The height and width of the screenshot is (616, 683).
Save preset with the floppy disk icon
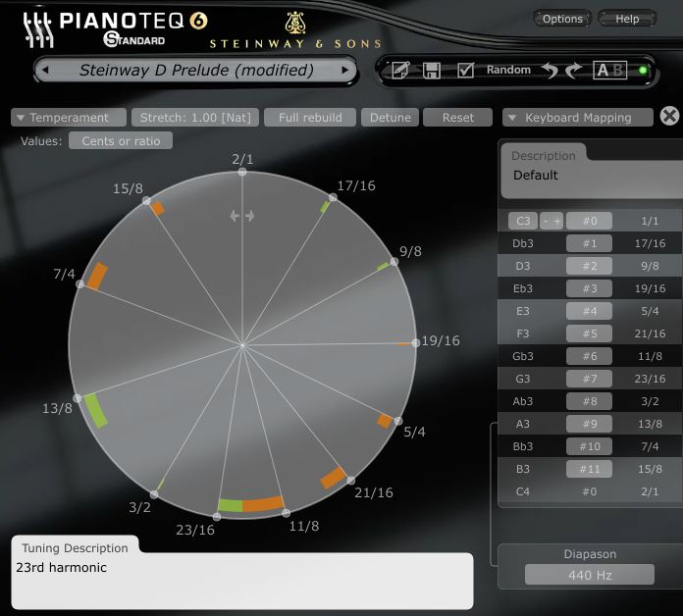pyautogui.click(x=432, y=70)
